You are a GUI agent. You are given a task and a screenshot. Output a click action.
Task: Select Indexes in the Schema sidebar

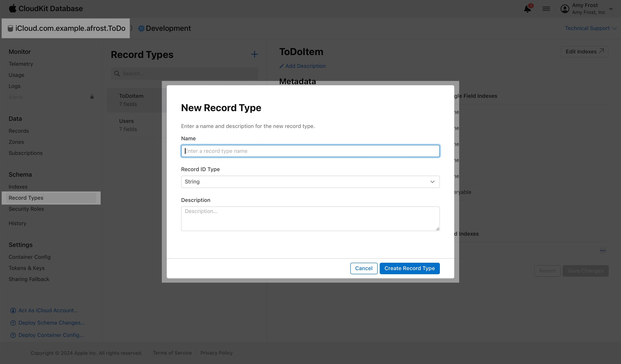point(18,187)
